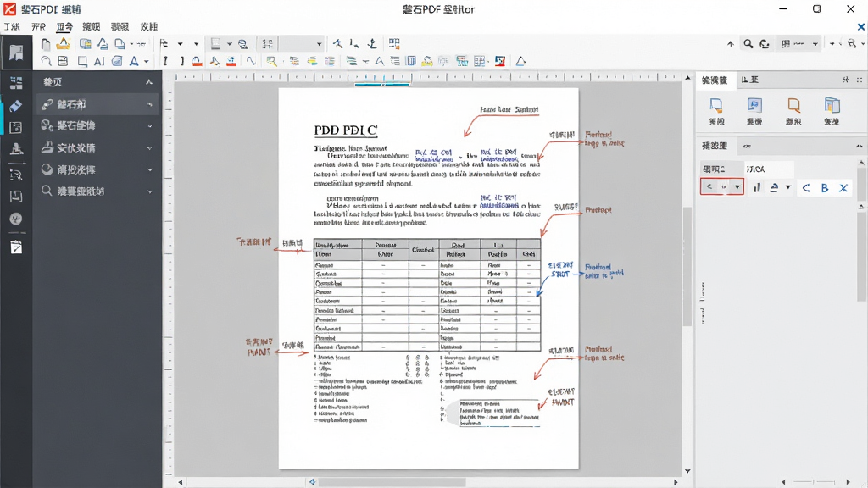The height and width of the screenshot is (488, 868).
Task: Click the new blank page icon in toolbar
Action: pyautogui.click(x=46, y=44)
